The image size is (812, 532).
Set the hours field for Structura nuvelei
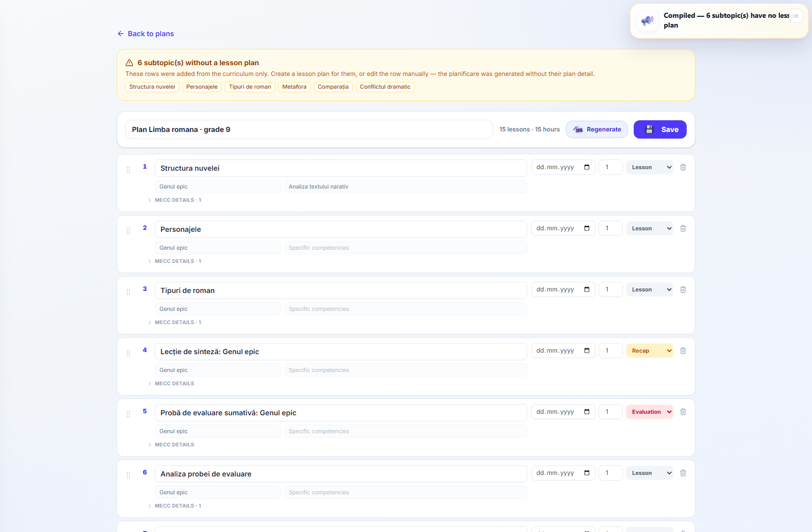point(611,167)
